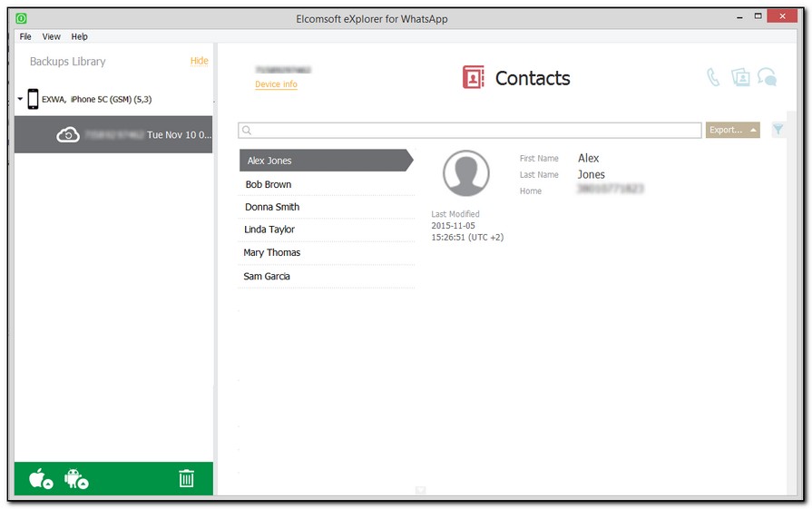This screenshot has height=509, width=812.
Task: Open the View menu
Action: [52, 37]
